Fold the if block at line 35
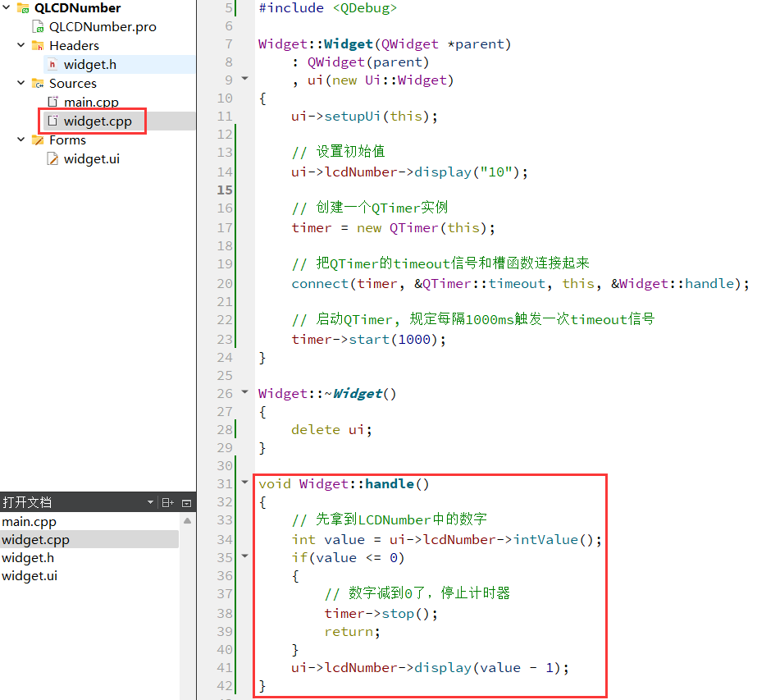757x700 pixels. click(x=244, y=556)
